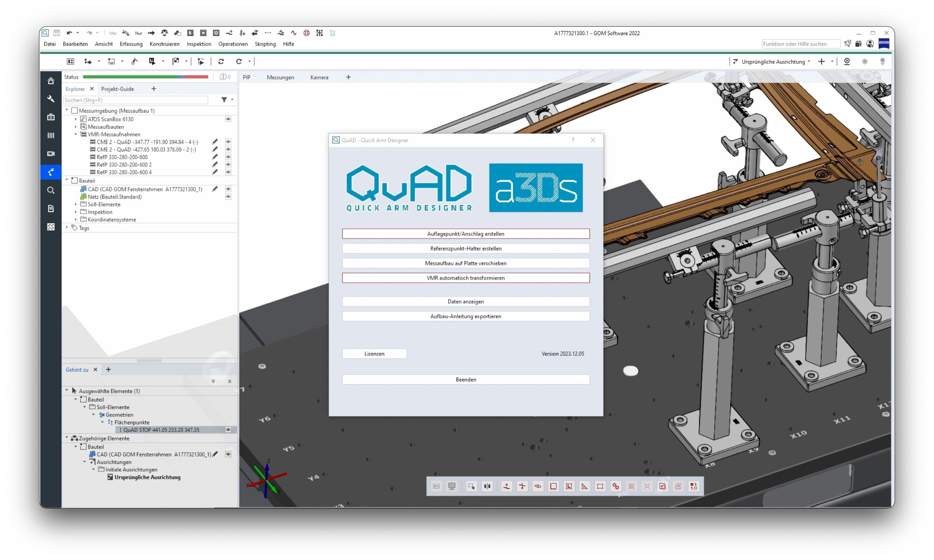Click the red sine-wave curve icon
934x560 pixels.
click(293, 33)
